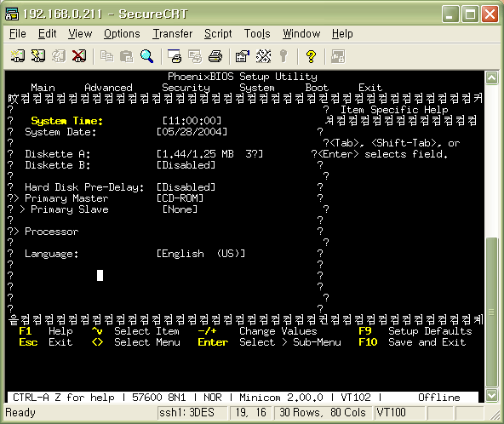
Task: Click the Language [English (US)] value
Action: (201, 254)
